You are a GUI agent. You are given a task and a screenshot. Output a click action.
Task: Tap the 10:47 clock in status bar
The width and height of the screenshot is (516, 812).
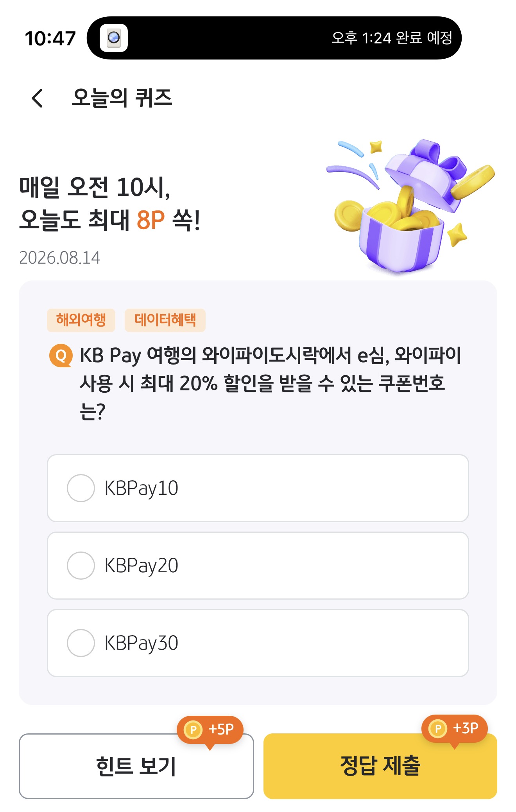click(50, 38)
